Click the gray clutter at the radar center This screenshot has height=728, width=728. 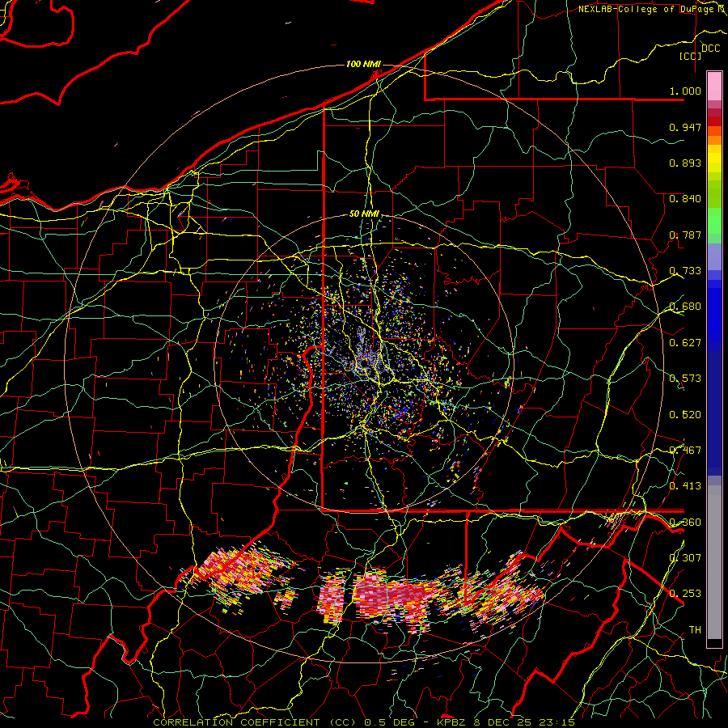pyautogui.click(x=365, y=355)
